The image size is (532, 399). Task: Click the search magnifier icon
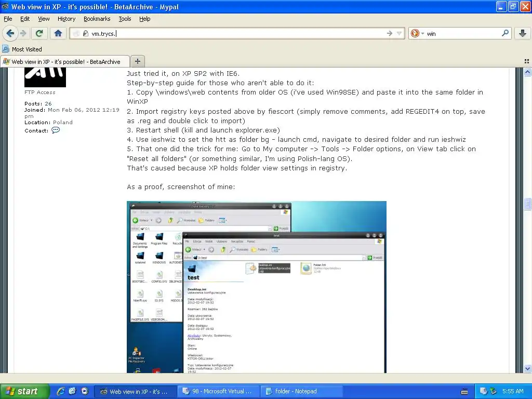point(505,33)
